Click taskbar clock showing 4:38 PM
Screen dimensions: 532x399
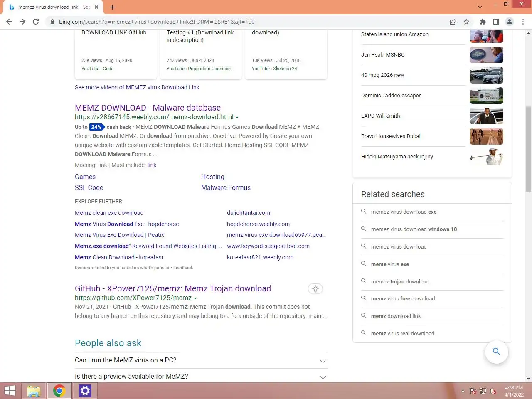(x=514, y=391)
